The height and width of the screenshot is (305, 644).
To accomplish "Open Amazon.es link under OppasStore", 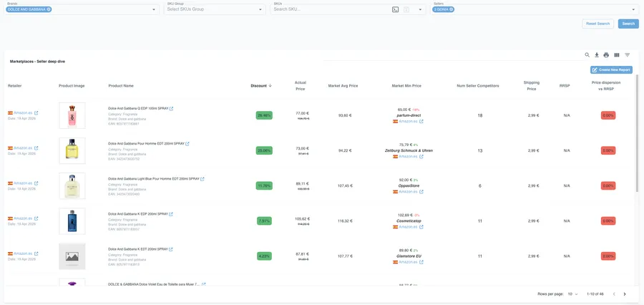I will pyautogui.click(x=409, y=192).
